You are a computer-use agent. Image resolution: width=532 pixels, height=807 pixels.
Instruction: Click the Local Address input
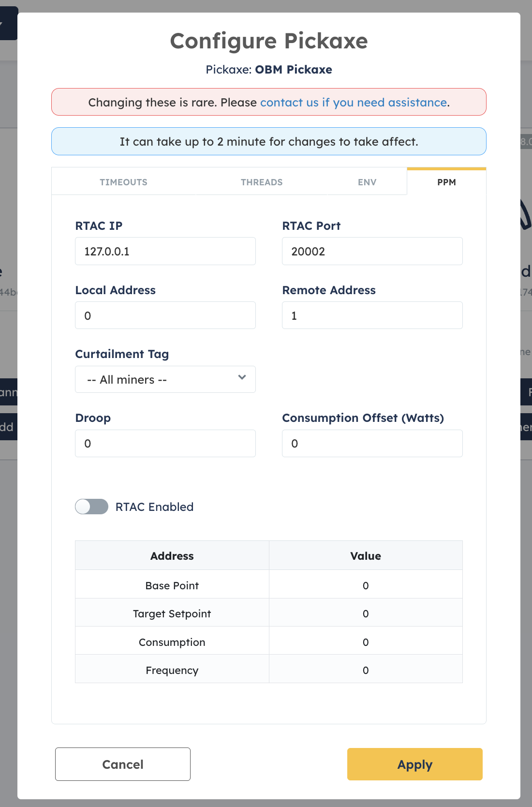[x=165, y=315]
